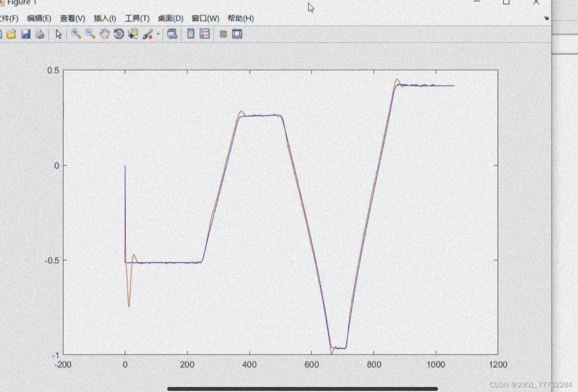The image size is (578, 392).
Task: Click the Link Plot toolbar icon
Action: pos(172,34)
